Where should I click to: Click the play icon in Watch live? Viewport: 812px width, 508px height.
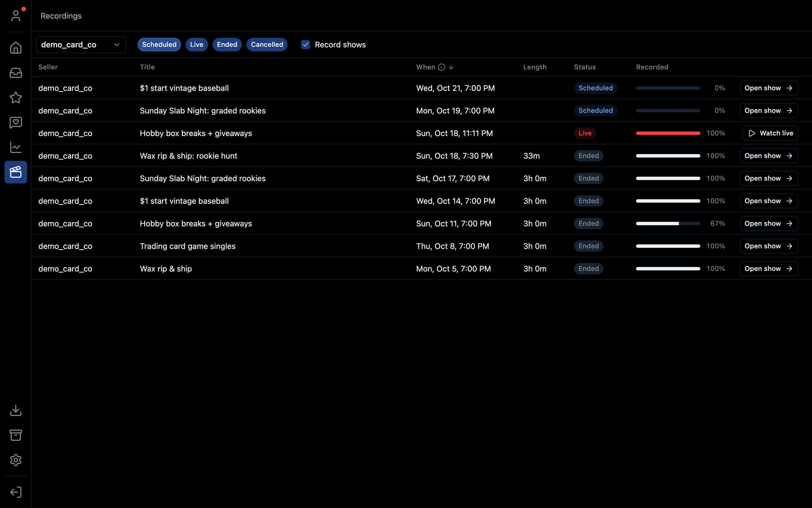pos(752,133)
